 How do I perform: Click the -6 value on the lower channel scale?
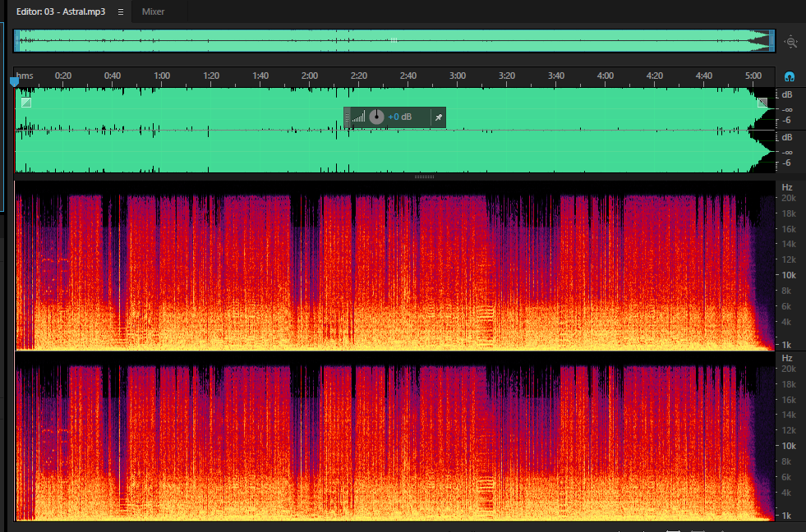(787, 163)
